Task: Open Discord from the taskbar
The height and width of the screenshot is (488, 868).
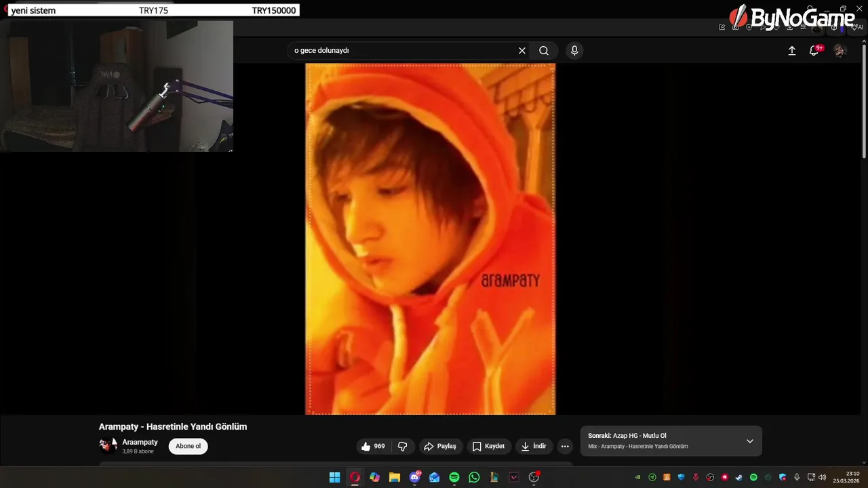Action: coord(414,477)
